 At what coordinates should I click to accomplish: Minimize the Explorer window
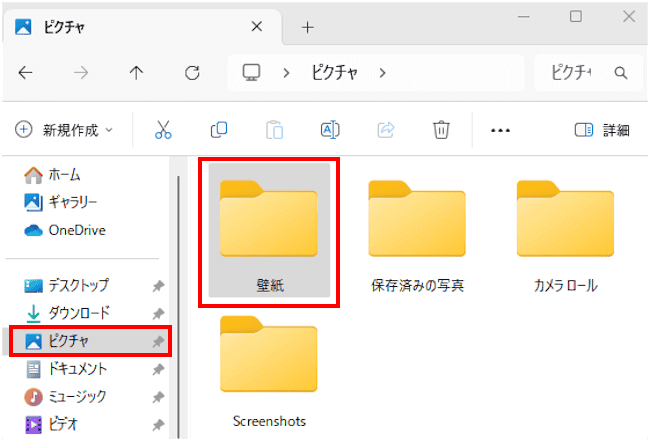pyautogui.click(x=524, y=17)
